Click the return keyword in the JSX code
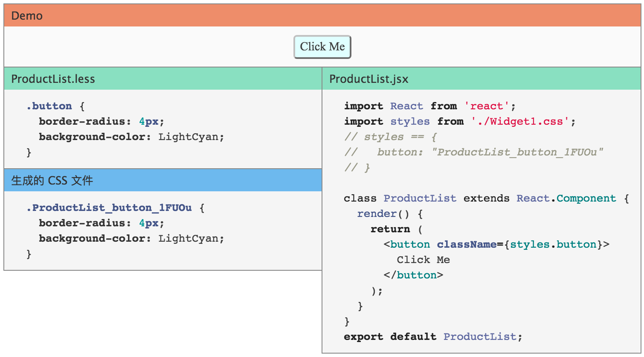The image size is (644, 357). click(390, 229)
